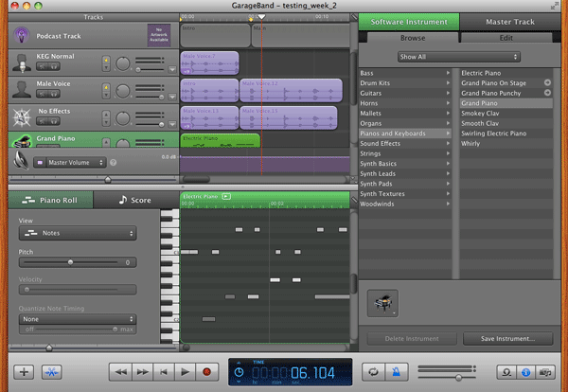Click the podcast artwork placeholder
The height and width of the screenshot is (392, 568).
click(x=159, y=35)
